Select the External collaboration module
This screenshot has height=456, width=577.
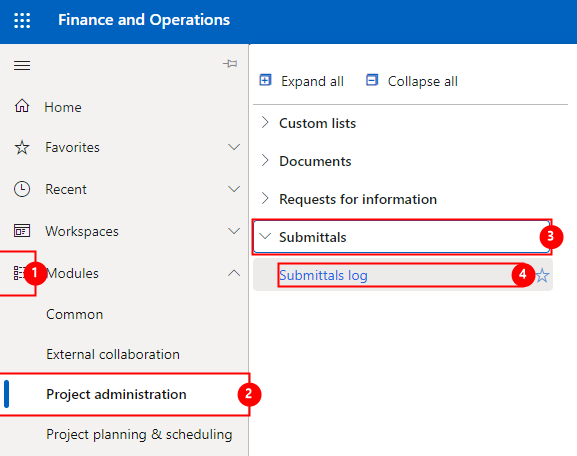[113, 354]
